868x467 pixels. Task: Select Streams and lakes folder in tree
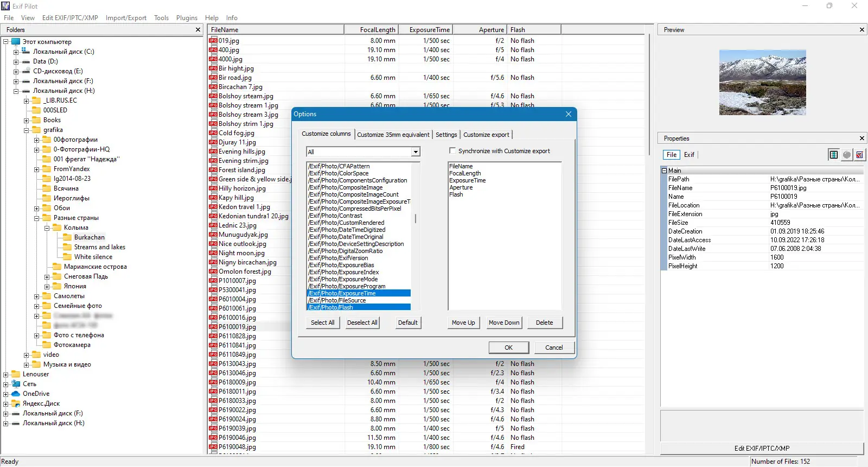[100, 247]
